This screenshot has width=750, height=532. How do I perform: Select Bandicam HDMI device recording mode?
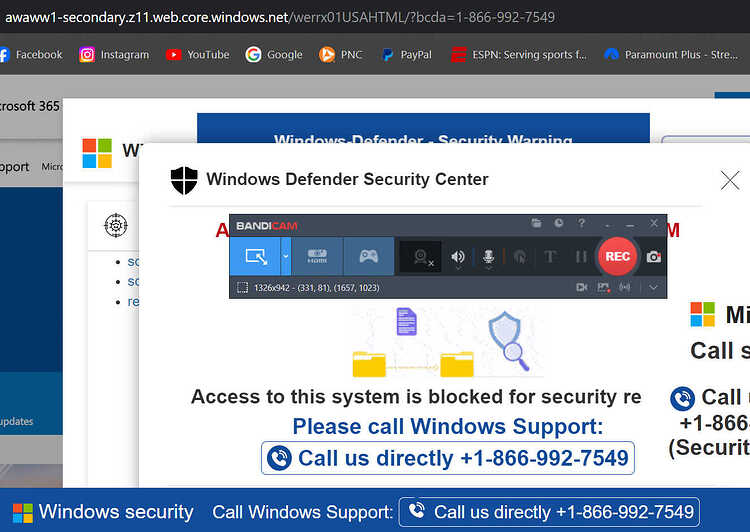pyautogui.click(x=317, y=256)
